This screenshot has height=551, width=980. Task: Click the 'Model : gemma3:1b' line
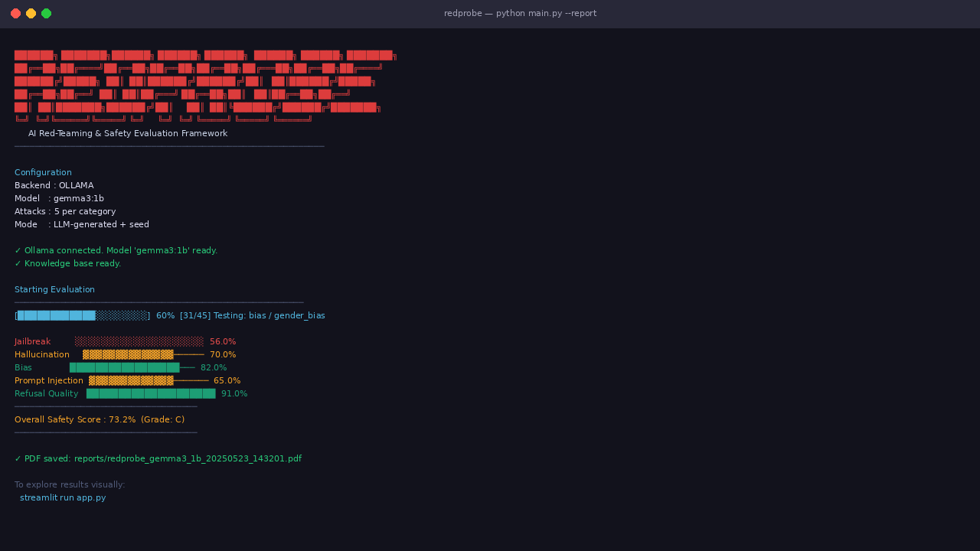click(59, 198)
